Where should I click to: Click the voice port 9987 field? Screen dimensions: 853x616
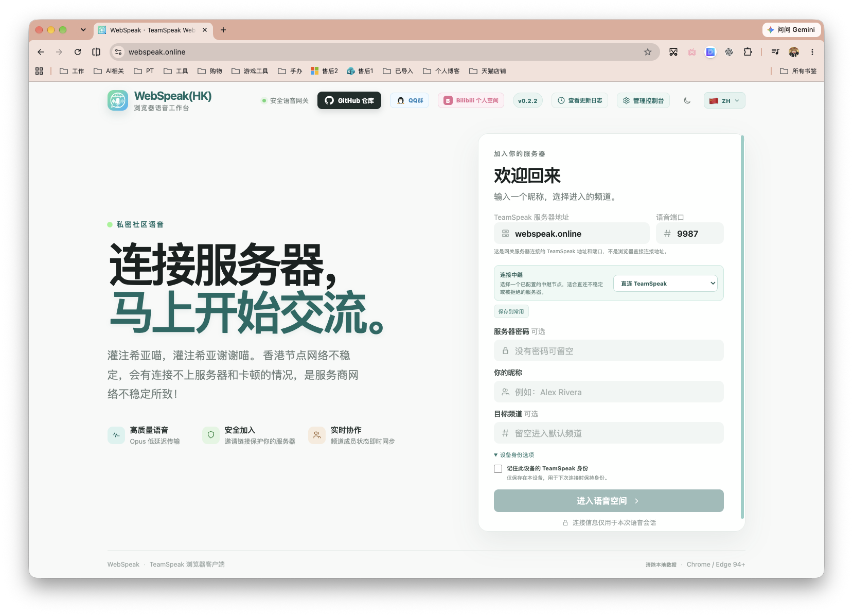tap(689, 233)
